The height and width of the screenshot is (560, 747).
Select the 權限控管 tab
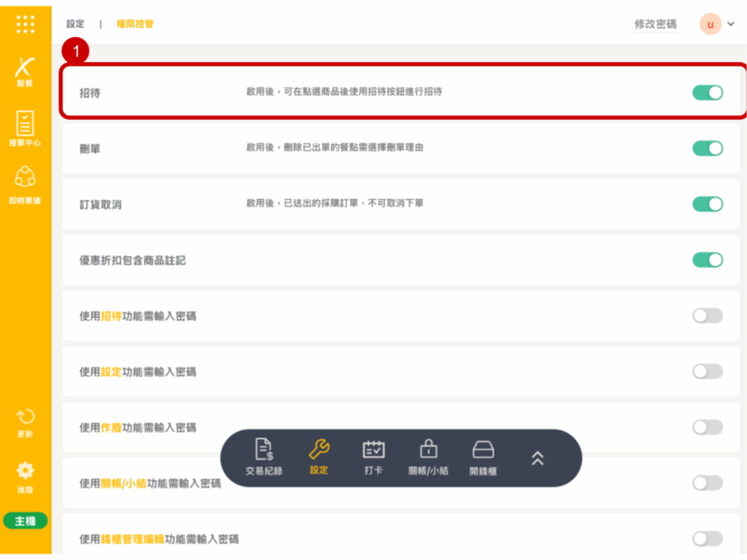(135, 24)
